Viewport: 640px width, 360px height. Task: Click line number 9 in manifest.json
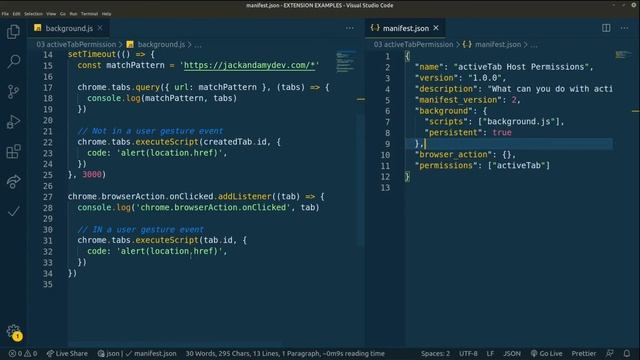pyautogui.click(x=387, y=144)
